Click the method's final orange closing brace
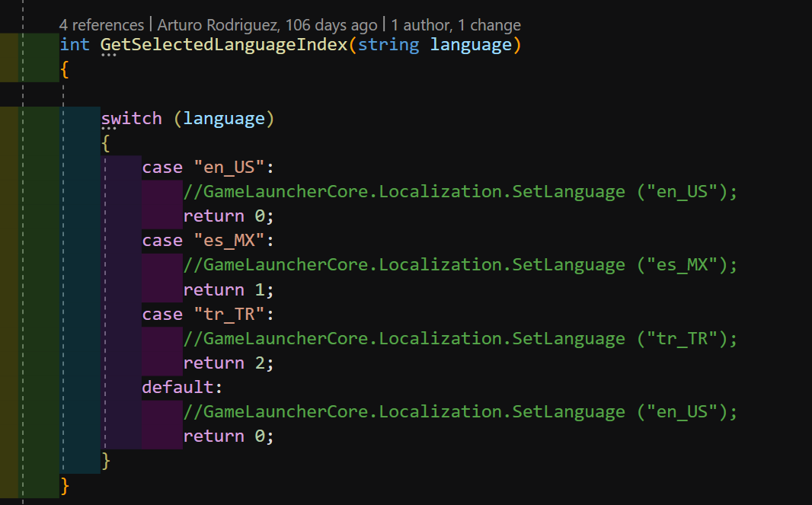The image size is (812, 505). [65, 484]
